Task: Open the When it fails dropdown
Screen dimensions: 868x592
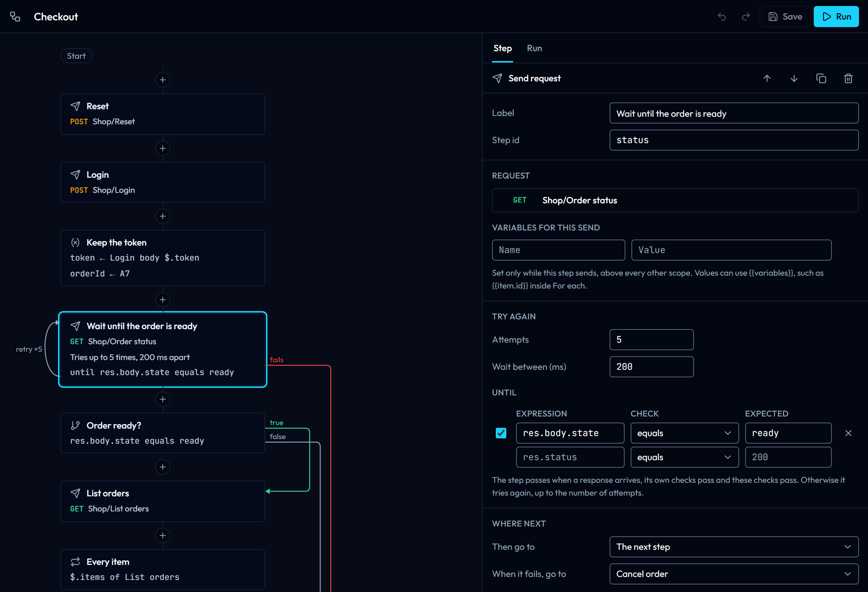Action: pos(734,574)
